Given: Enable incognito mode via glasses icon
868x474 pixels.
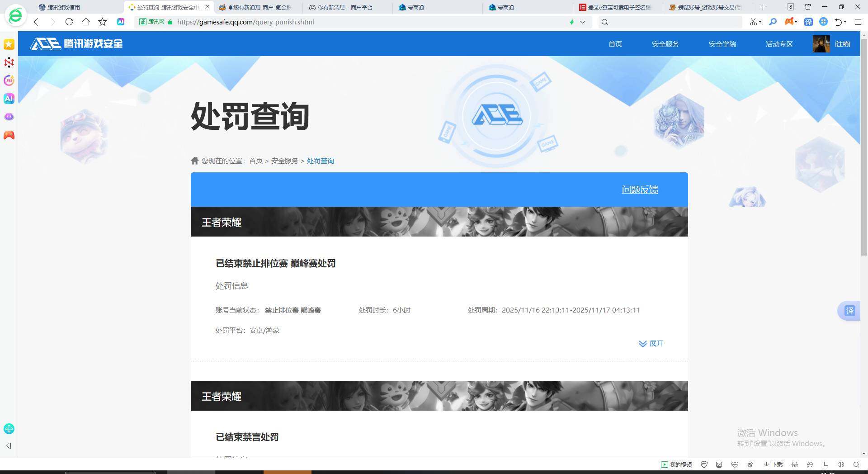Looking at the screenshot, I should pyautogui.click(x=794, y=465).
